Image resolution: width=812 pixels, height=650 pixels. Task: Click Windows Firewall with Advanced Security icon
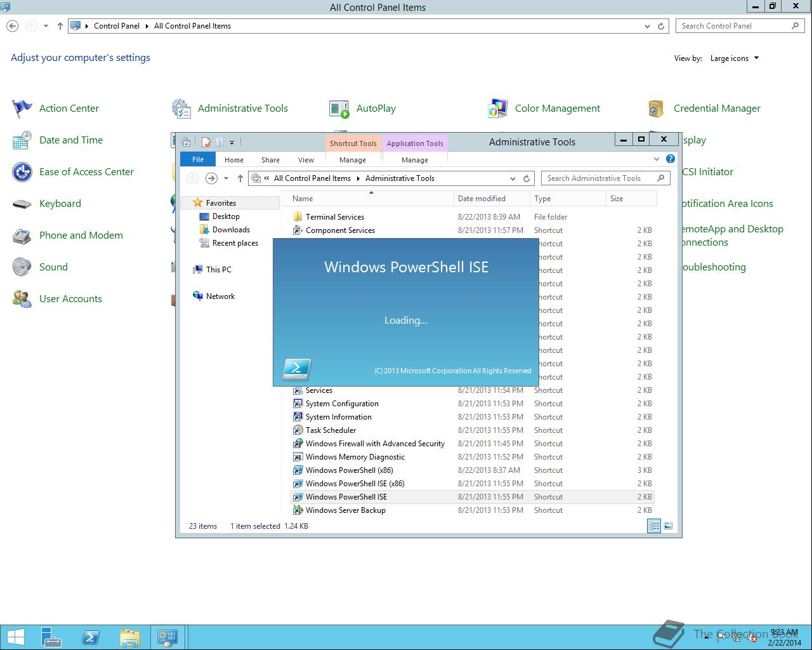(298, 444)
